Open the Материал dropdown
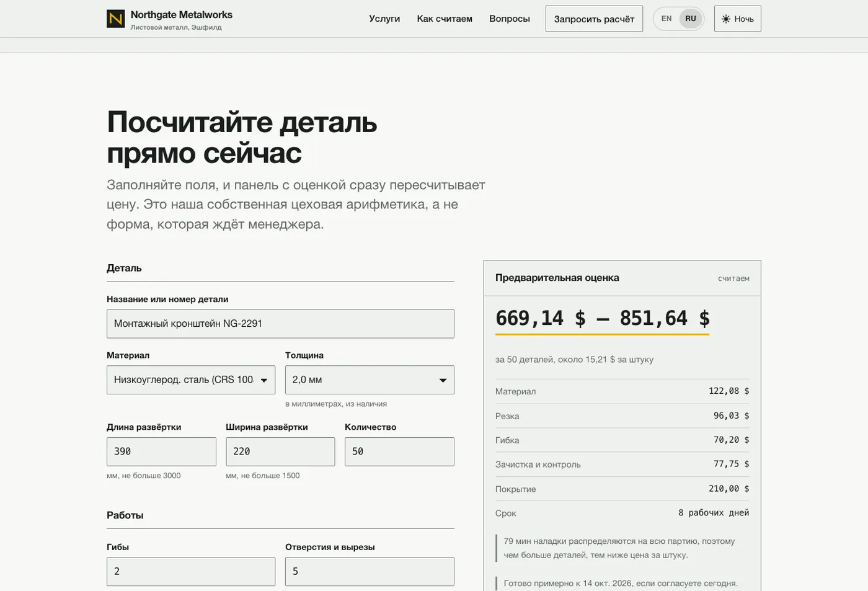868x591 pixels. [191, 380]
